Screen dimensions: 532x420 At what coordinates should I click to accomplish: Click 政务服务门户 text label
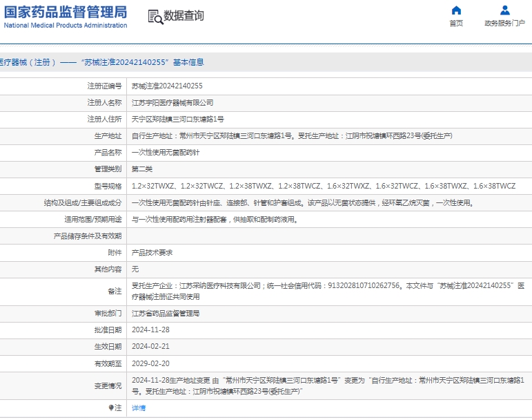(505, 23)
